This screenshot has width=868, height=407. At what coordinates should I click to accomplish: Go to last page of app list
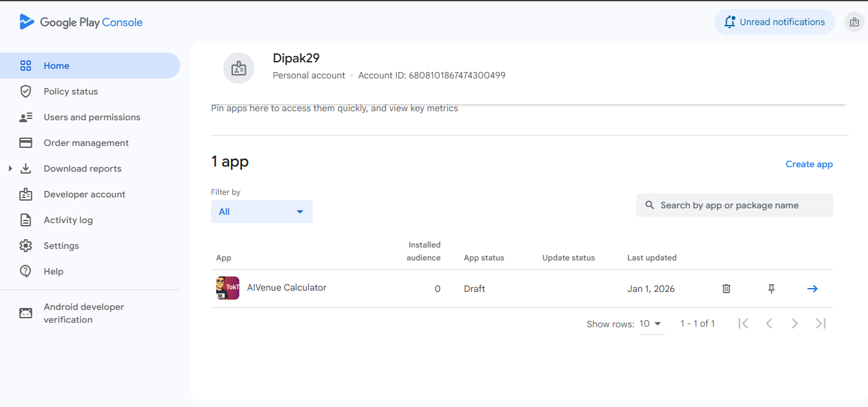pyautogui.click(x=820, y=323)
